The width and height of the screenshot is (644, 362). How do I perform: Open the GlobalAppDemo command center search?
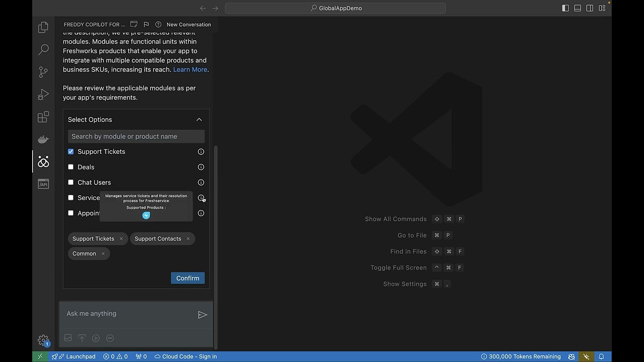335,8
